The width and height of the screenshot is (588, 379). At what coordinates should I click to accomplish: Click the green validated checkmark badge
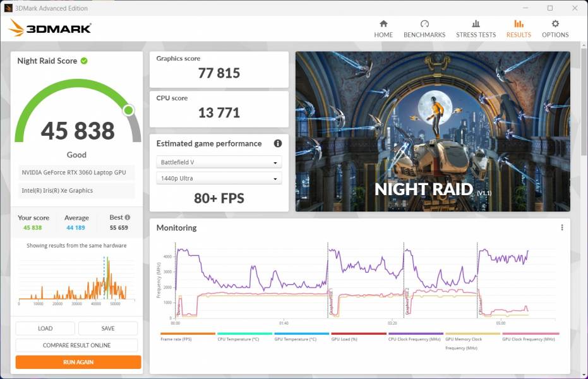[84, 61]
